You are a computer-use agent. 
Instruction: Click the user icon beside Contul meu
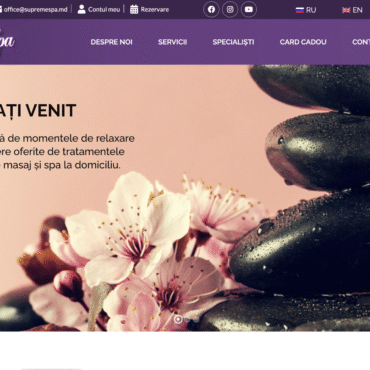click(x=81, y=9)
